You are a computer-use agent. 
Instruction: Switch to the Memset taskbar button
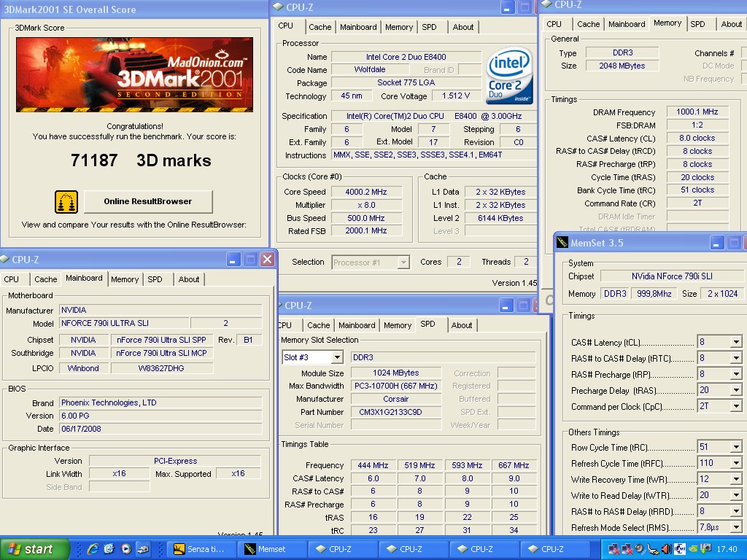pyautogui.click(x=273, y=549)
